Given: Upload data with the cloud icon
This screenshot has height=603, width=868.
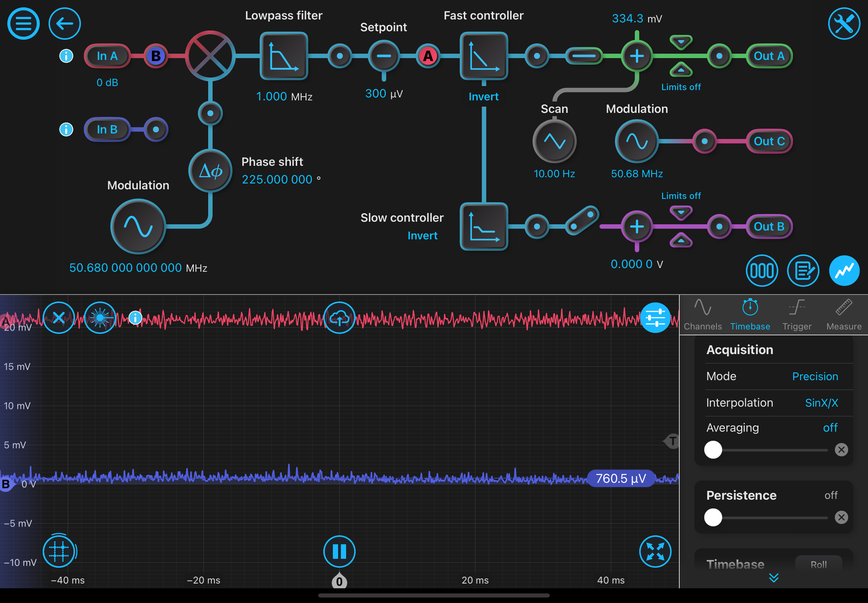Looking at the screenshot, I should coord(339,318).
